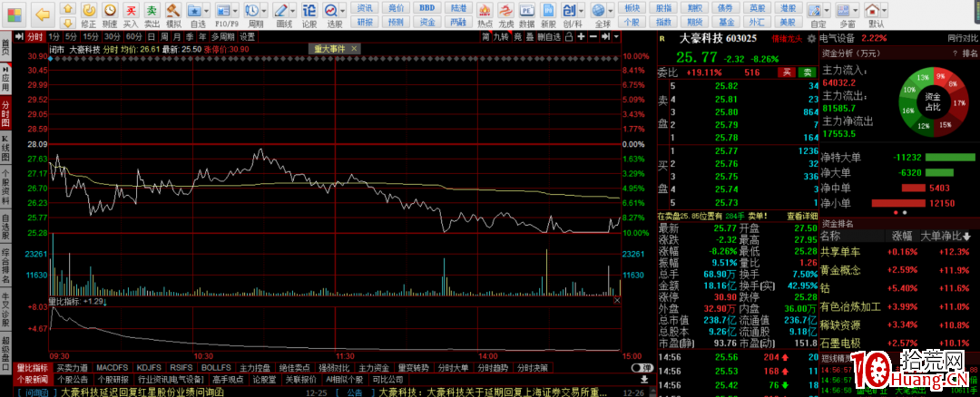
Task: Toggle 叠 overlay mode on chart
Action: [x=529, y=37]
